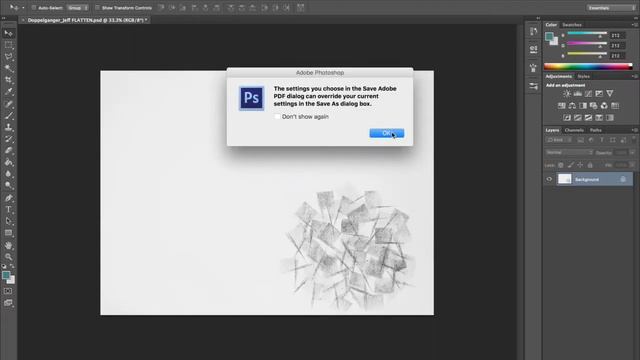Add a Black & White adjustment
640x360 pixels.
[583, 106]
